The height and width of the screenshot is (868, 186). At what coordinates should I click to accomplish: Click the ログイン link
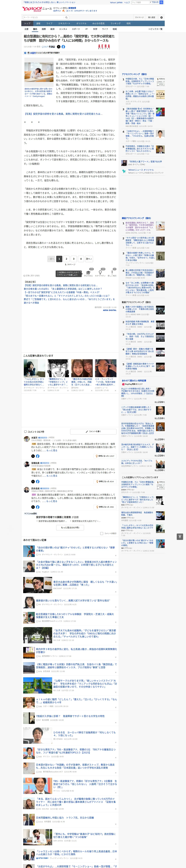57,11
